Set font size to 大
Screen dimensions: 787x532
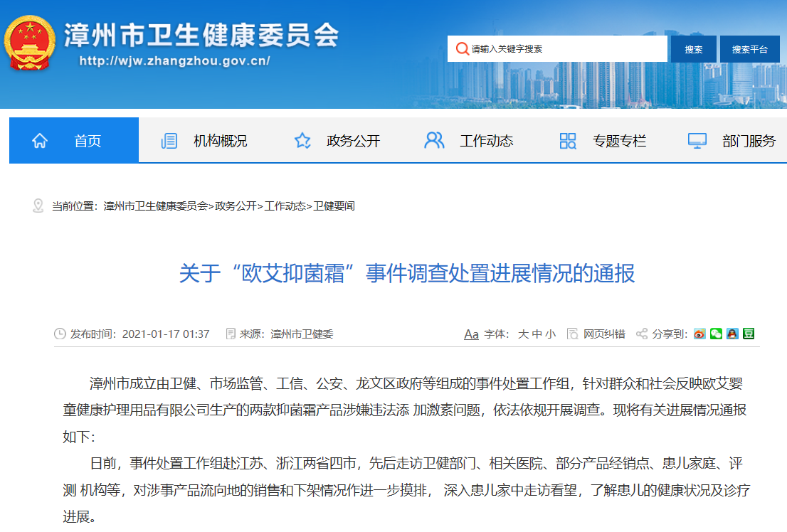523,334
